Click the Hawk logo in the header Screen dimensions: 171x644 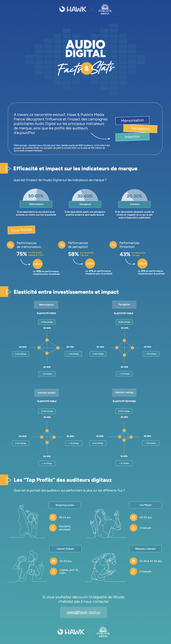click(x=73, y=9)
